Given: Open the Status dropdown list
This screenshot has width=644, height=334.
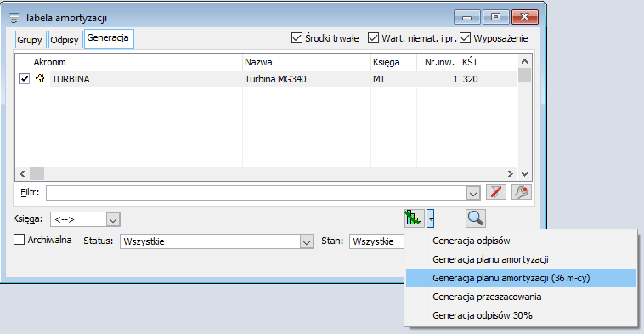Looking at the screenshot, I should pos(306,241).
